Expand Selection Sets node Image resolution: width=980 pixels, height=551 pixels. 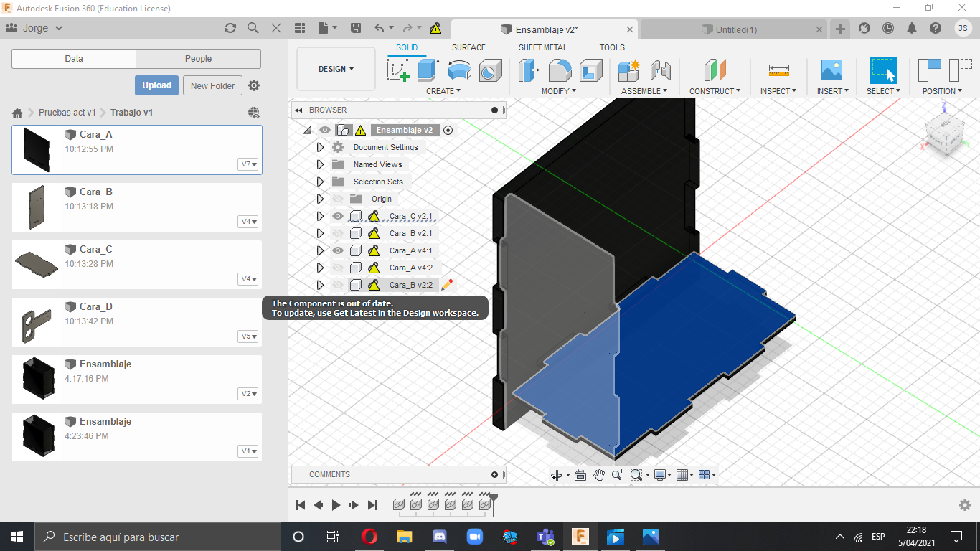point(321,182)
